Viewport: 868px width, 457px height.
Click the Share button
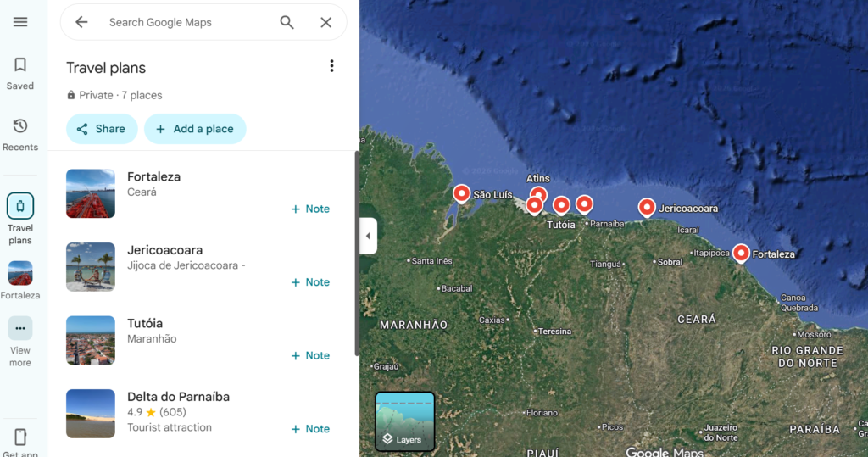(x=102, y=129)
